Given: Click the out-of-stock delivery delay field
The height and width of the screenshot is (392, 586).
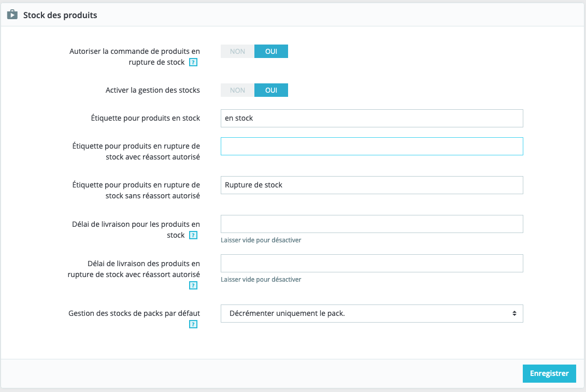Looking at the screenshot, I should tap(371, 263).
